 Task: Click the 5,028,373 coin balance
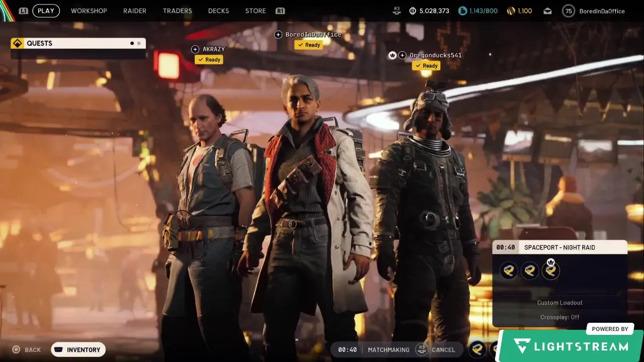click(434, 11)
